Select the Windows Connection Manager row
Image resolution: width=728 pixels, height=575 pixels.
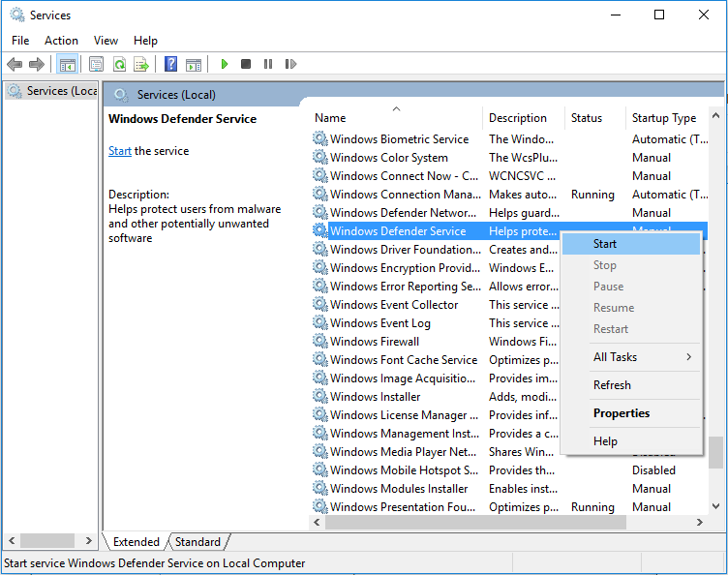[x=510, y=194]
